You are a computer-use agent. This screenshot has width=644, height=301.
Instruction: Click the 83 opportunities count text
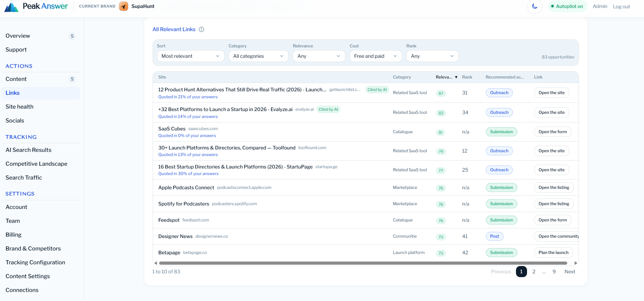(558, 57)
